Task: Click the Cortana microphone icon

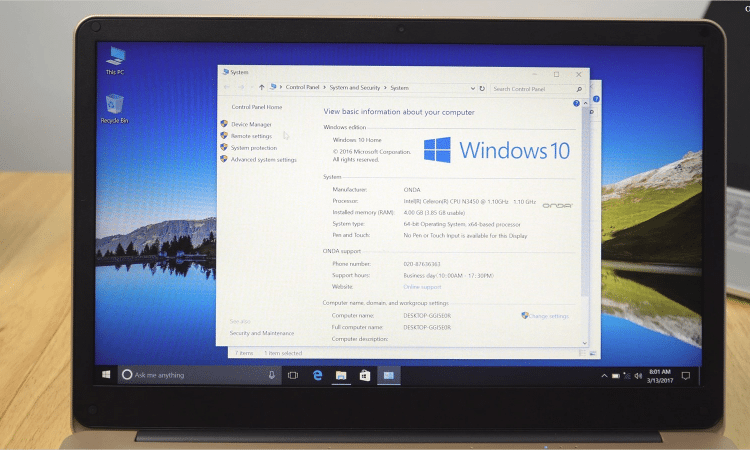Action: pos(271,375)
